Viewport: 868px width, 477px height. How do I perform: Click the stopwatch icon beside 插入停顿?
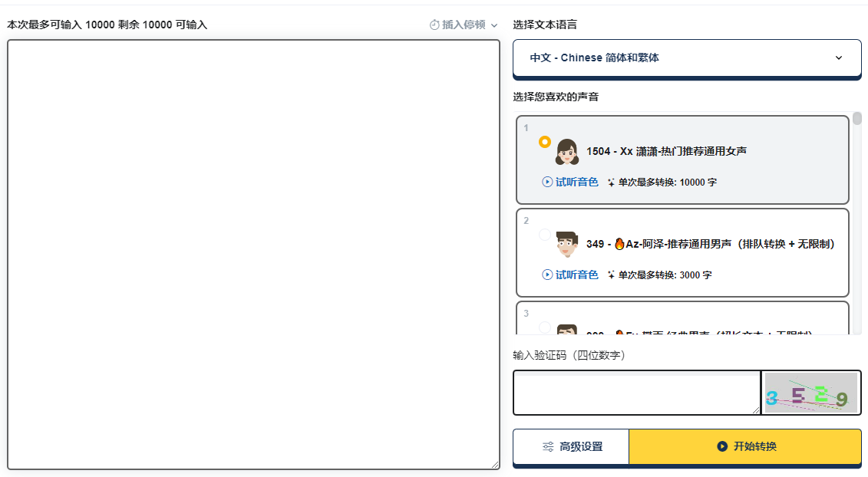[434, 25]
